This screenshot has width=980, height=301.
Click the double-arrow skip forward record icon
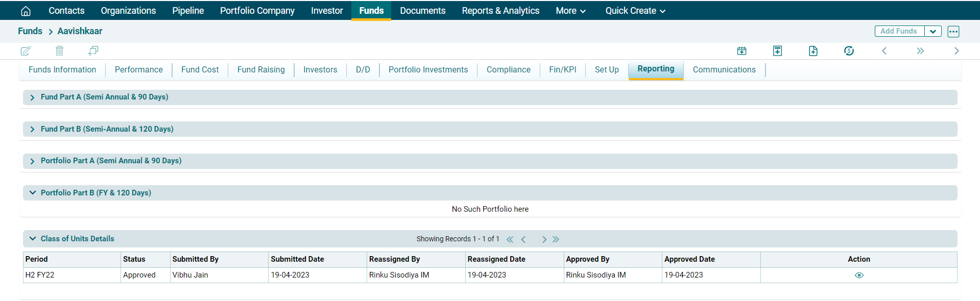920,51
